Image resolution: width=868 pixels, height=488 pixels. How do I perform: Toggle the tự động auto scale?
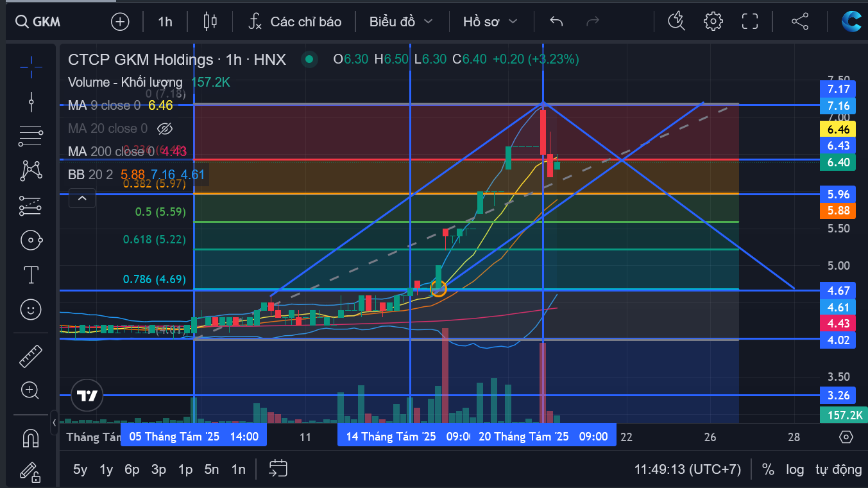pyautogui.click(x=838, y=469)
